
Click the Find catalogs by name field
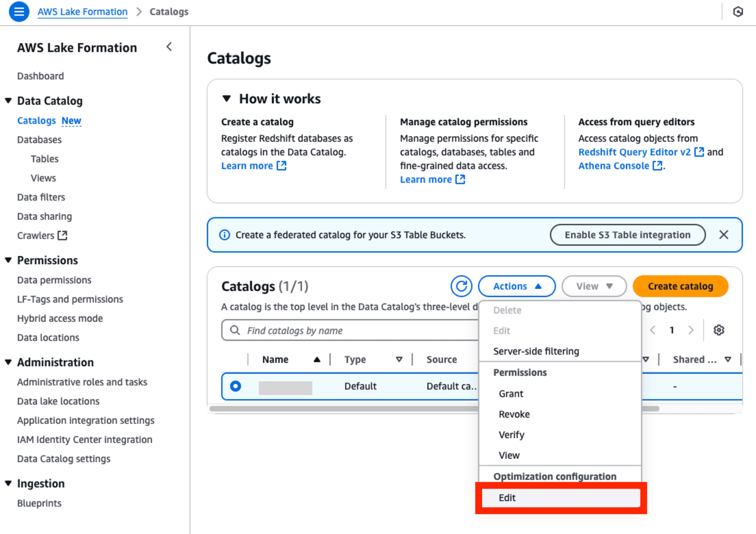350,330
